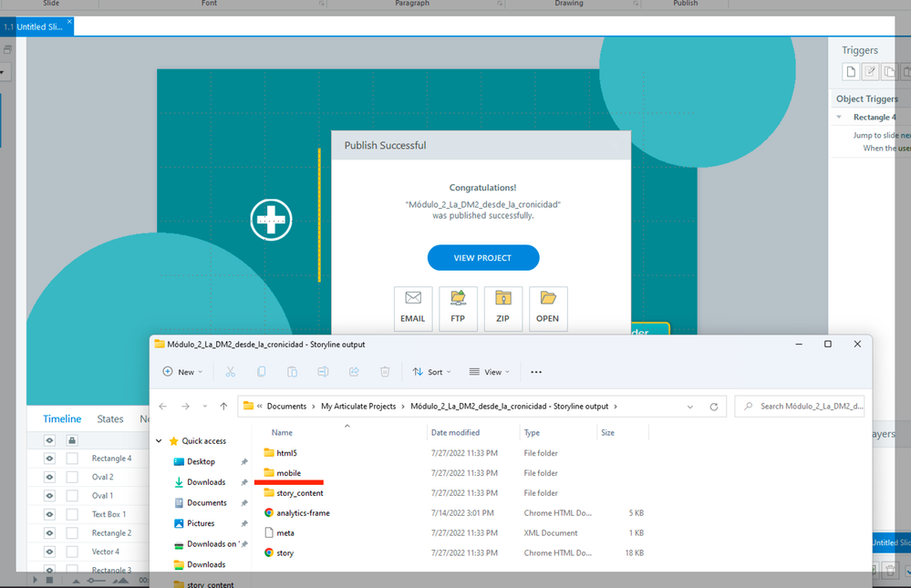Open the Sort dropdown in Explorer

[431, 372]
